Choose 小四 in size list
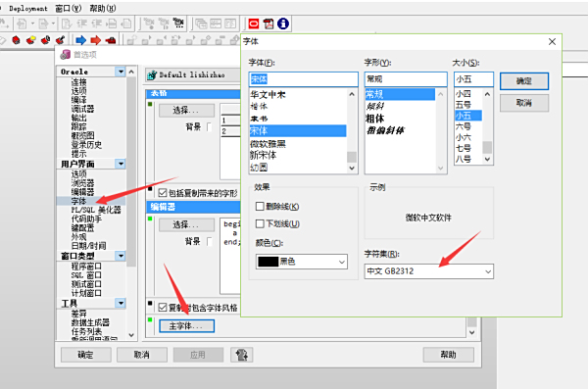The image size is (588, 389). click(464, 94)
